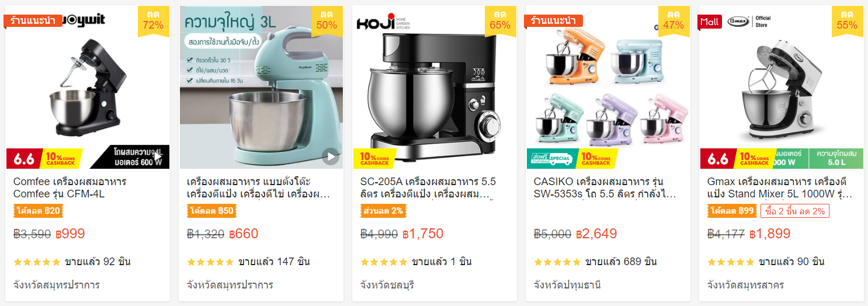Click the ส่วนลด 2% tag on the KOJI product
868x306 pixels.
pos(383,211)
